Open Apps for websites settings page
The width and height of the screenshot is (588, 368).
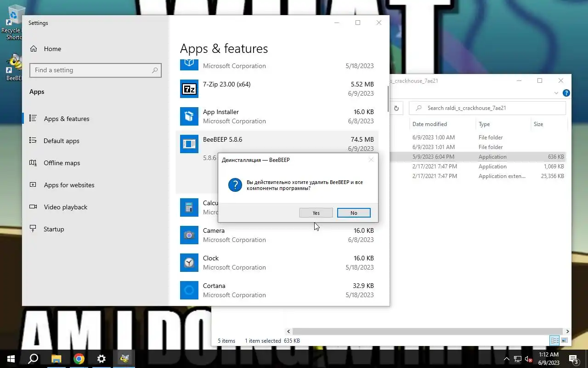point(96,185)
